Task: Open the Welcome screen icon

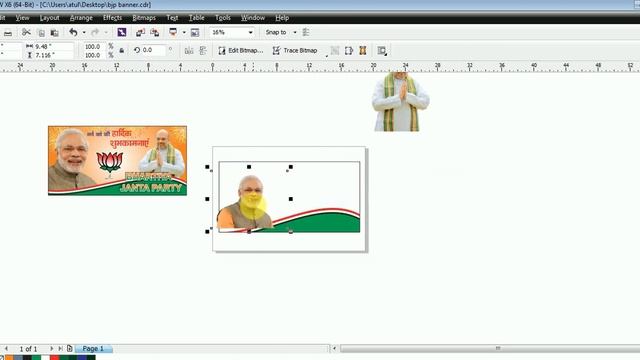Action: tap(195, 33)
